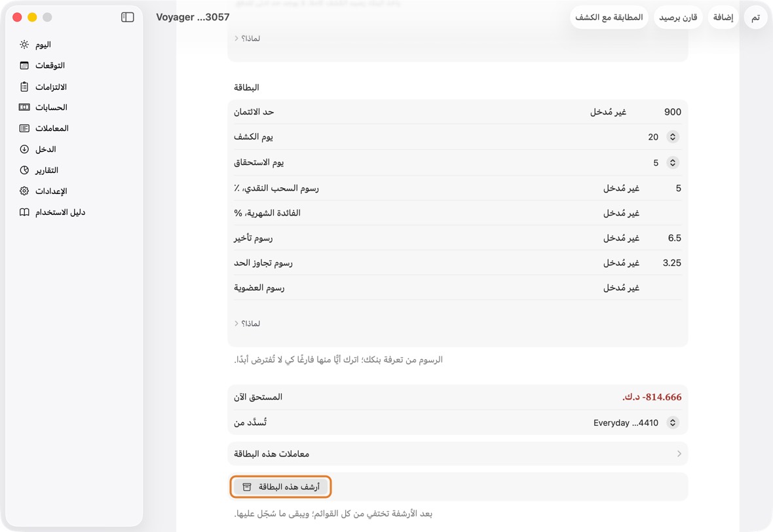Toggle the sidebar visibility icon
The width and height of the screenshot is (773, 532).
pyautogui.click(x=127, y=17)
